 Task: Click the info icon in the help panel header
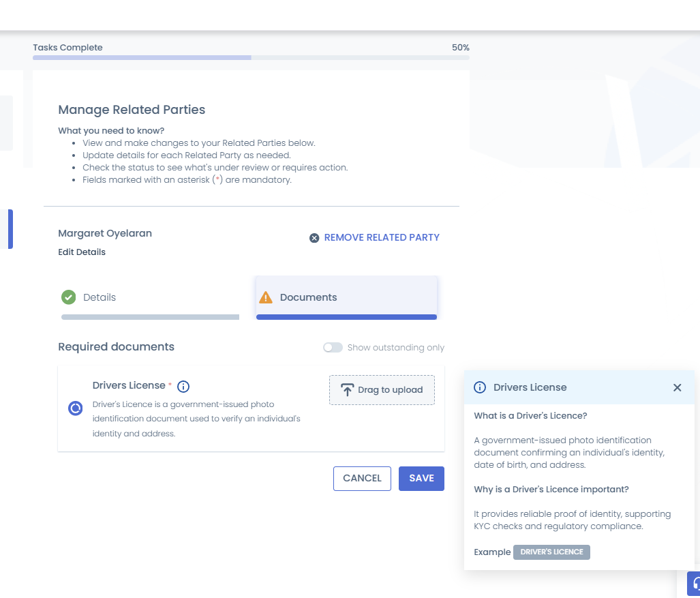(479, 387)
